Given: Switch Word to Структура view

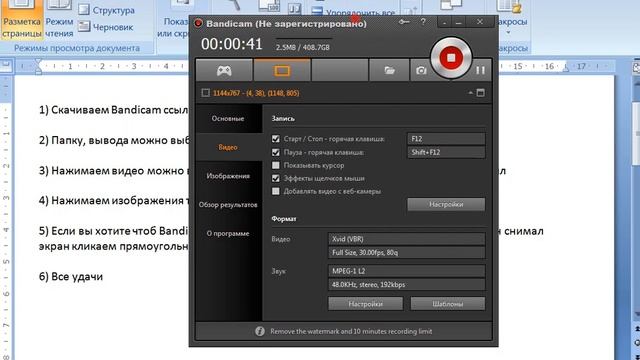Looking at the screenshot, I should [106, 10].
